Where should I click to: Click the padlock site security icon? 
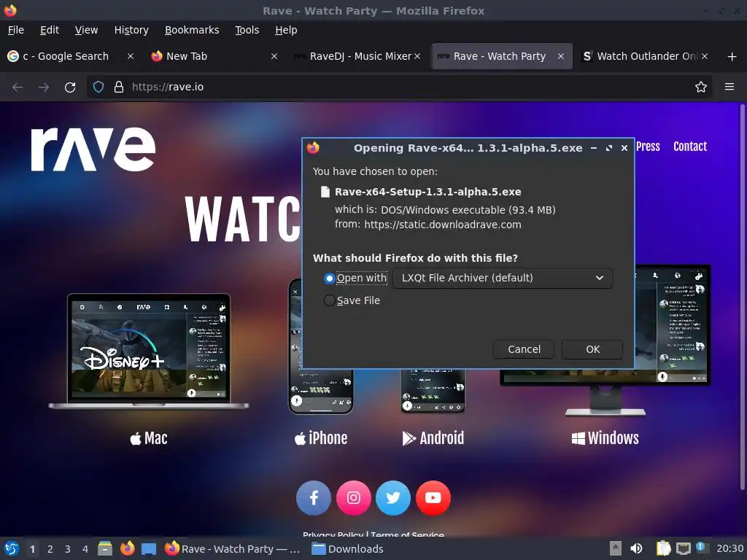pyautogui.click(x=119, y=87)
